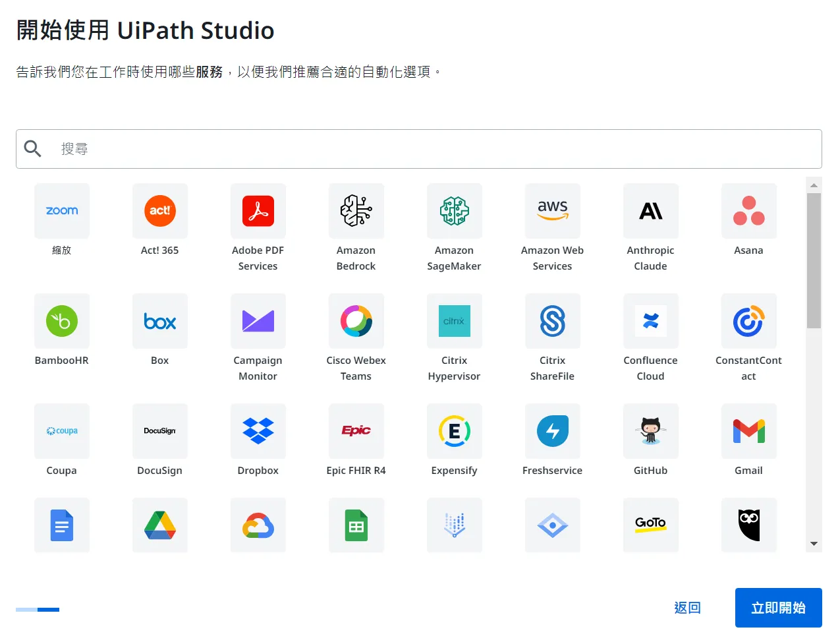Select the Asana icon
840x644 pixels.
[749, 211]
